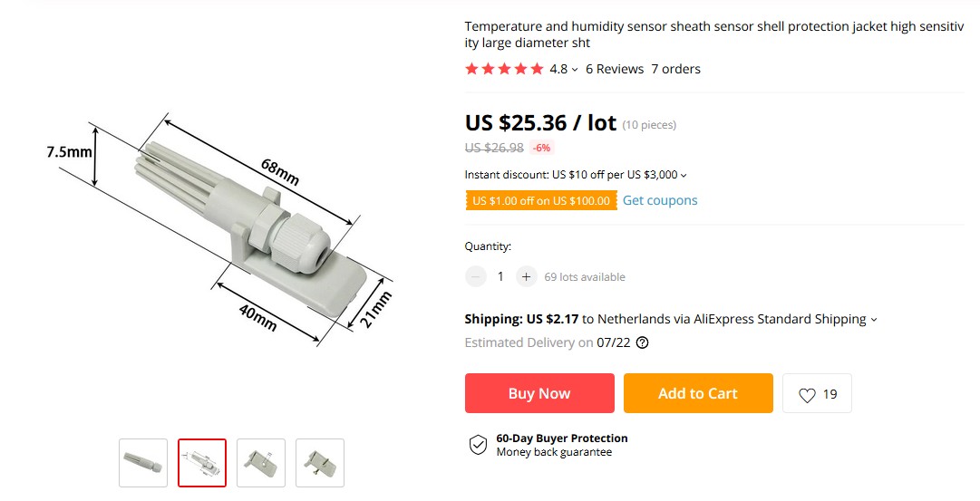The image size is (980, 501).
Task: Select the third product thumbnail
Action: (261, 462)
